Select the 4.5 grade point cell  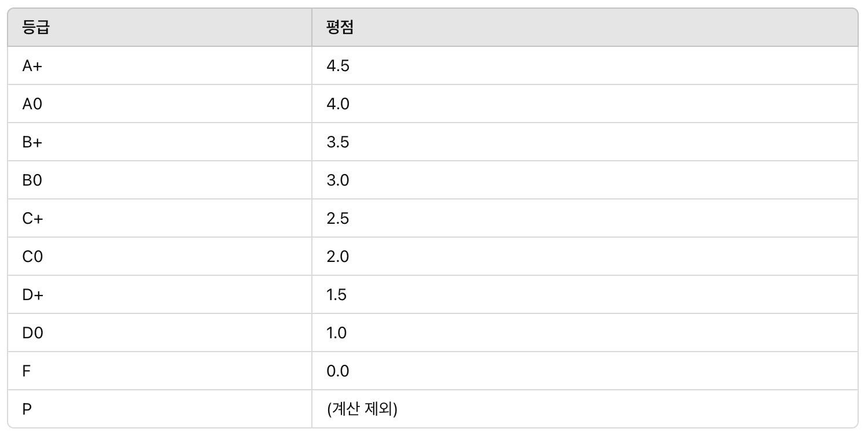[x=585, y=65]
